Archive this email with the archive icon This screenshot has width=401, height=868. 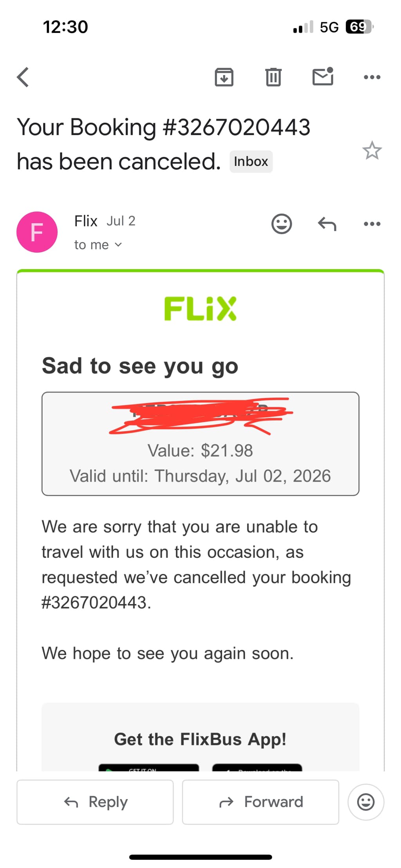(224, 77)
